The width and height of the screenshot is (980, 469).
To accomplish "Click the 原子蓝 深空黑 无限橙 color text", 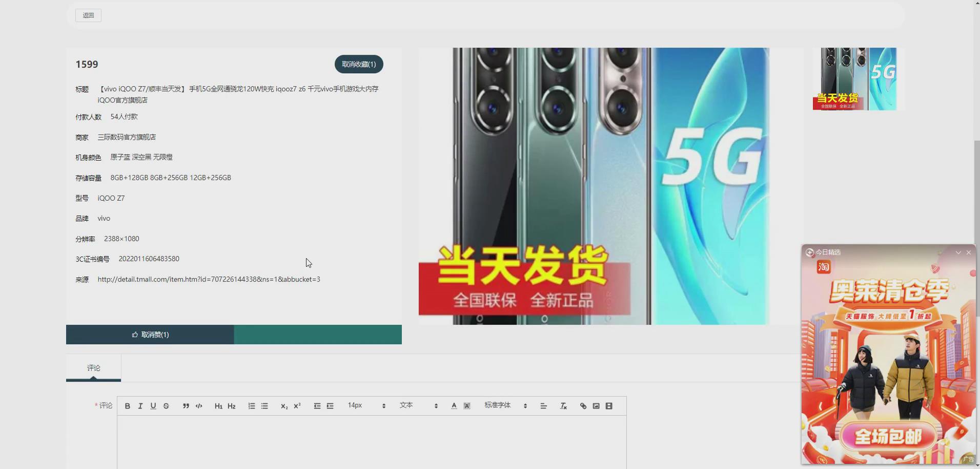I will pyautogui.click(x=141, y=157).
